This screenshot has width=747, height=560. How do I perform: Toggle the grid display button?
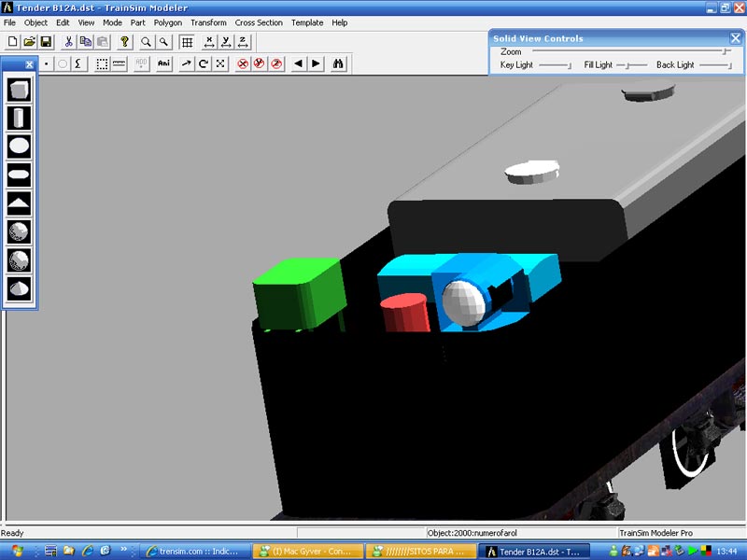click(187, 42)
